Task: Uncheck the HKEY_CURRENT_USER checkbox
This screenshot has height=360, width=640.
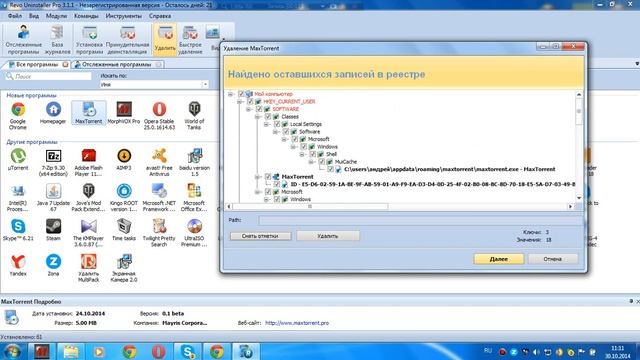Action: [250, 101]
